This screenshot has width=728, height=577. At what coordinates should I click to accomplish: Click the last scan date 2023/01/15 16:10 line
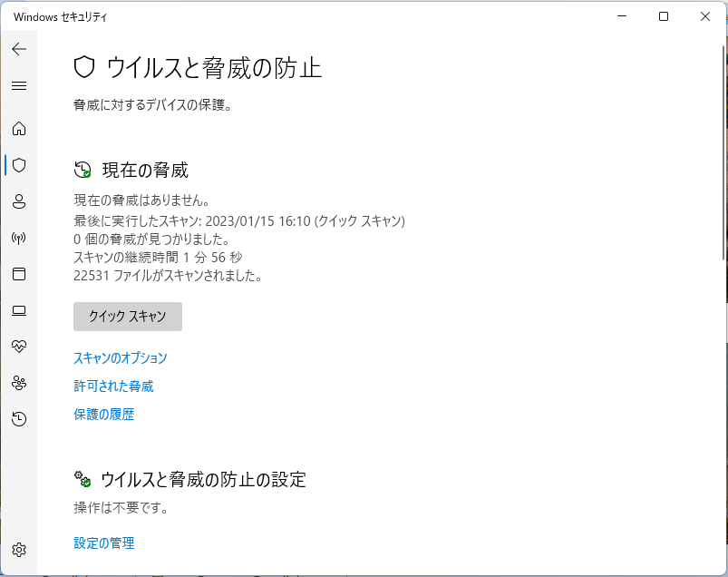239,220
